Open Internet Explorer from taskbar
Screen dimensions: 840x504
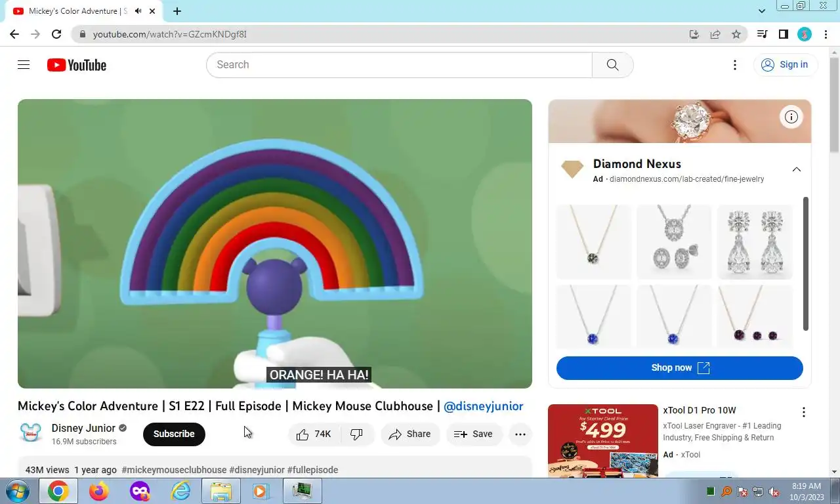[180, 491]
